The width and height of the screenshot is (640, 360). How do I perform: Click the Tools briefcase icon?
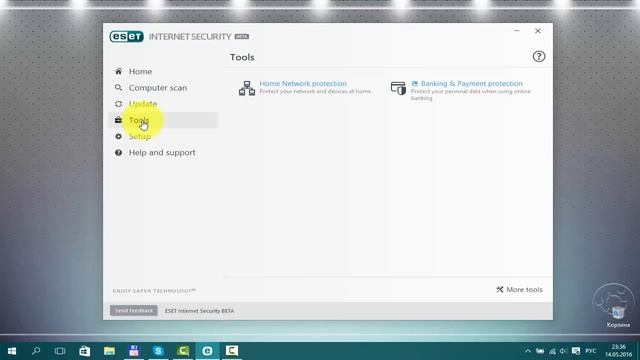pyautogui.click(x=118, y=120)
